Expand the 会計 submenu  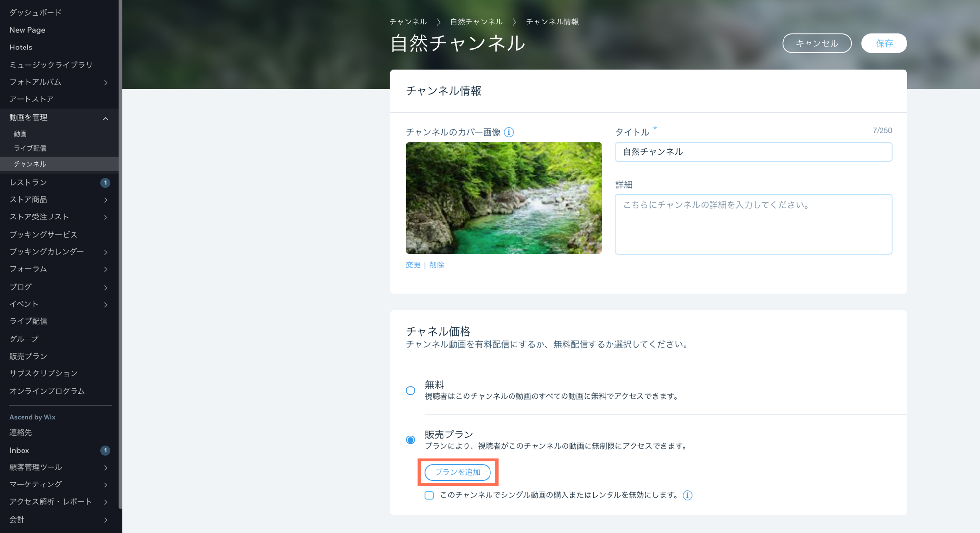pyautogui.click(x=106, y=520)
